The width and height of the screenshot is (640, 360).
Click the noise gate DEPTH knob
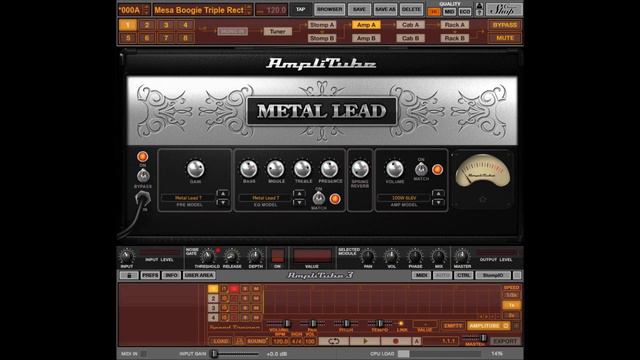pos(256,257)
